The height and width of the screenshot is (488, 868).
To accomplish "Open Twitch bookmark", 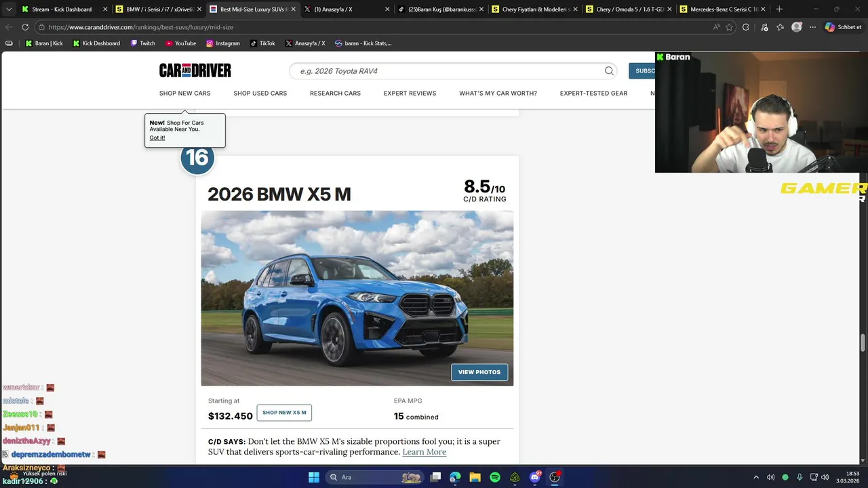I will click(x=143, y=43).
